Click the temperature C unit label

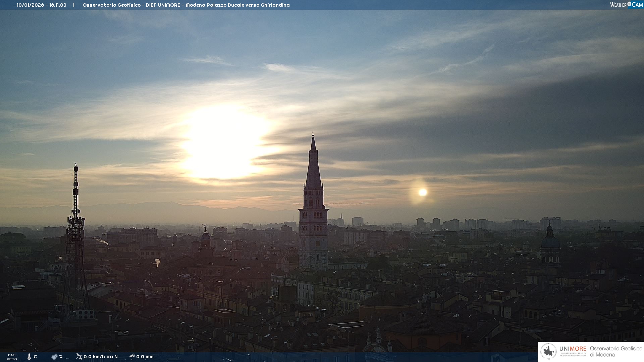point(35,357)
